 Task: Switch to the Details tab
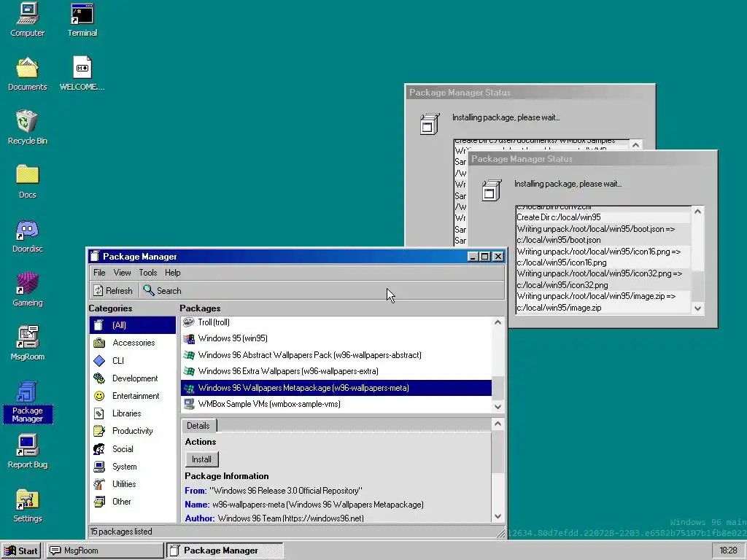198,426
